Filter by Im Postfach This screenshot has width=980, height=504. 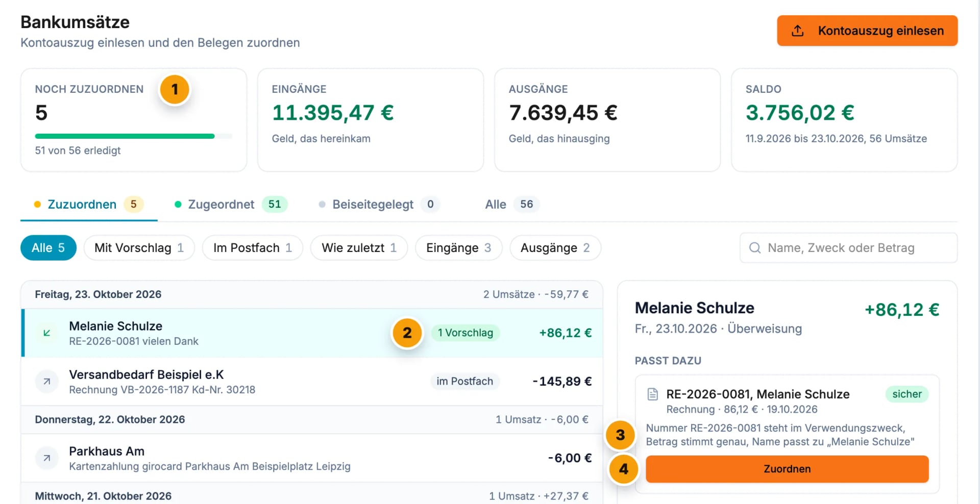[x=252, y=248]
